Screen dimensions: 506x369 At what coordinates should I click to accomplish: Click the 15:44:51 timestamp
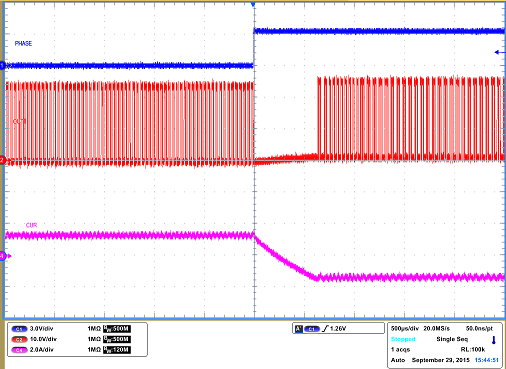486,360
